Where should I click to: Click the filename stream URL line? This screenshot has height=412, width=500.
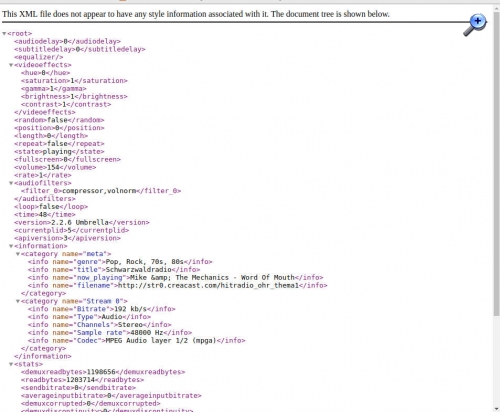(178, 285)
